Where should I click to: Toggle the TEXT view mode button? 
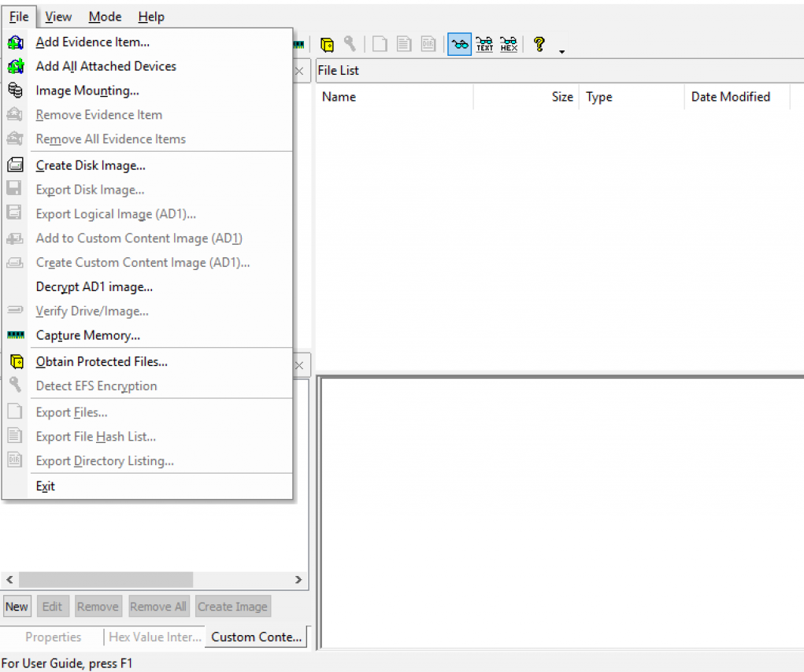tap(484, 45)
